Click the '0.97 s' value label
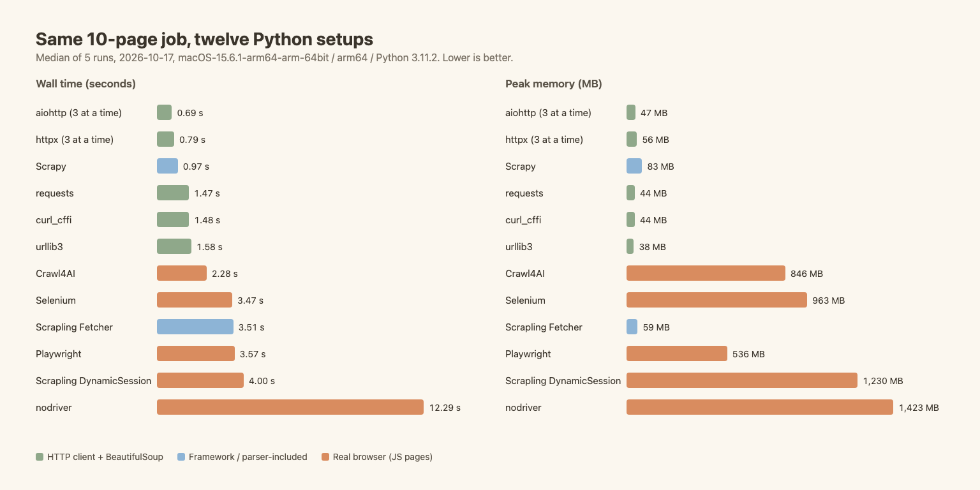Screen dimensions: 980x490 196,166
